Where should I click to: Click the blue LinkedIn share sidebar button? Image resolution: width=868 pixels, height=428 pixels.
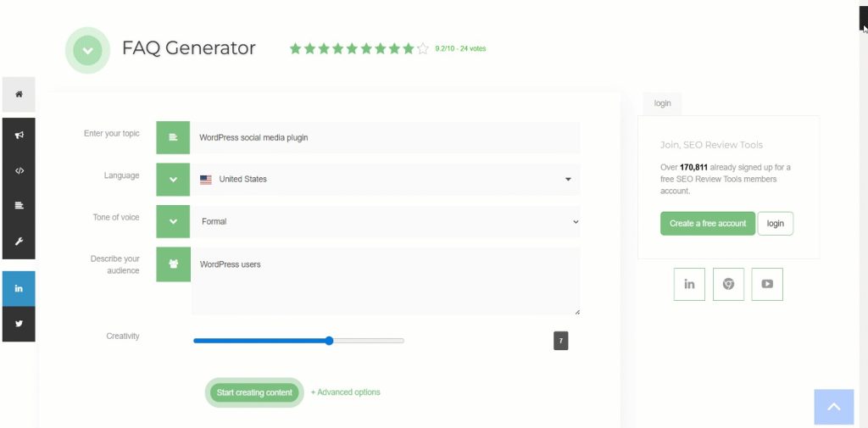click(x=19, y=288)
